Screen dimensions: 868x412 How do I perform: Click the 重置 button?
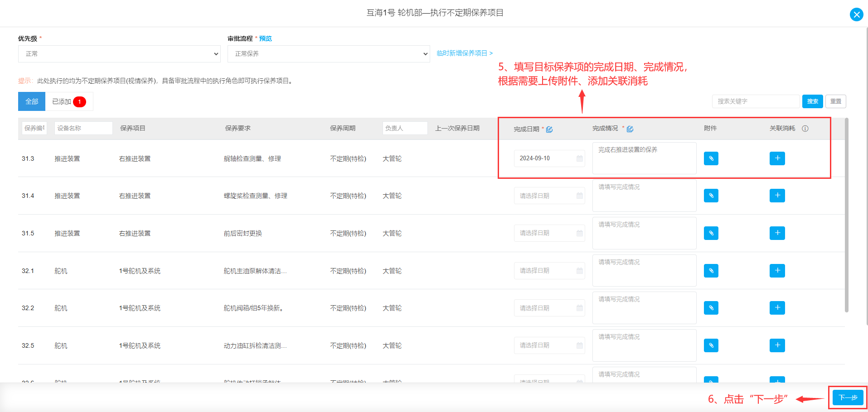(x=836, y=101)
